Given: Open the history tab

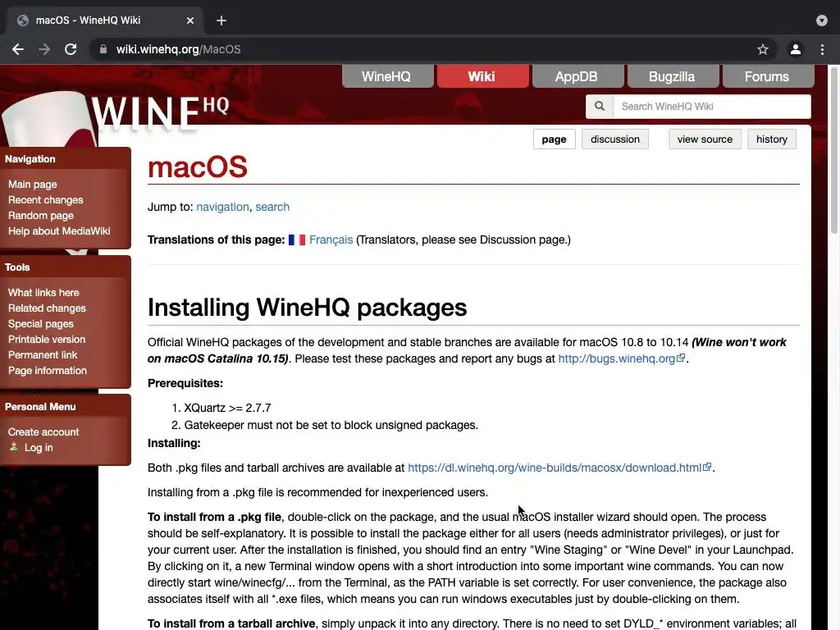Looking at the screenshot, I should coord(771,139).
